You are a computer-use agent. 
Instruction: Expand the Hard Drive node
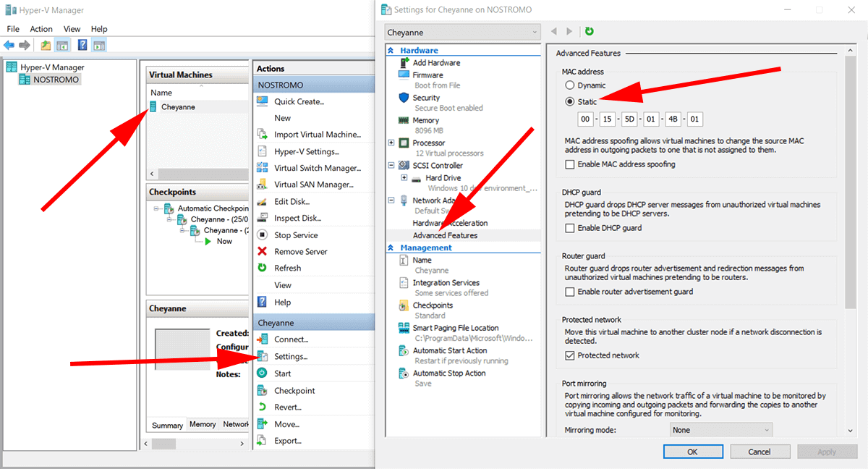coord(404,177)
